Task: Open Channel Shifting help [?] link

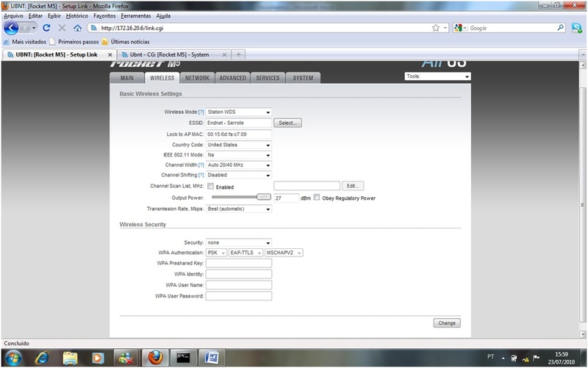Action: tap(201, 176)
